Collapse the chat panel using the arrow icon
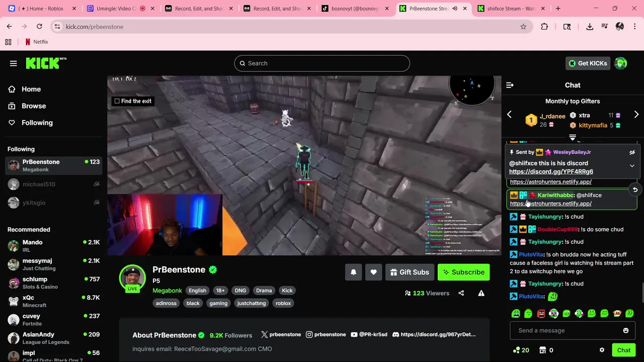Image resolution: width=644 pixels, height=362 pixels. pyautogui.click(x=510, y=85)
